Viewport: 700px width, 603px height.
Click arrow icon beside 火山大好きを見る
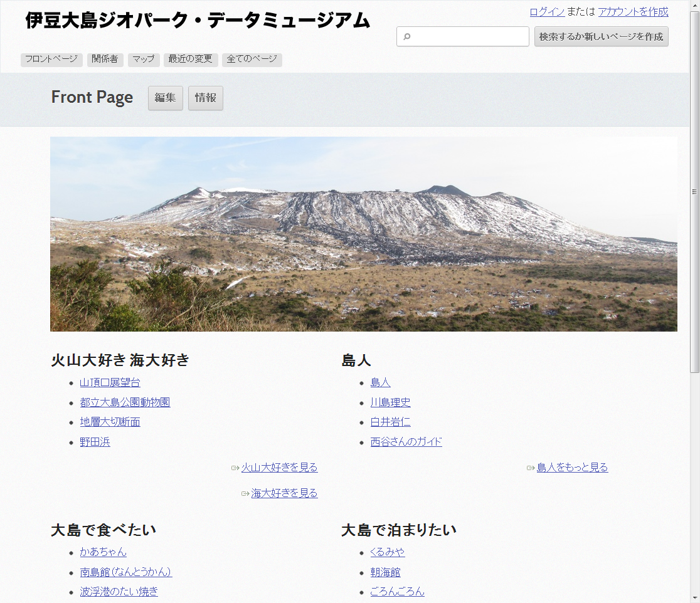235,468
